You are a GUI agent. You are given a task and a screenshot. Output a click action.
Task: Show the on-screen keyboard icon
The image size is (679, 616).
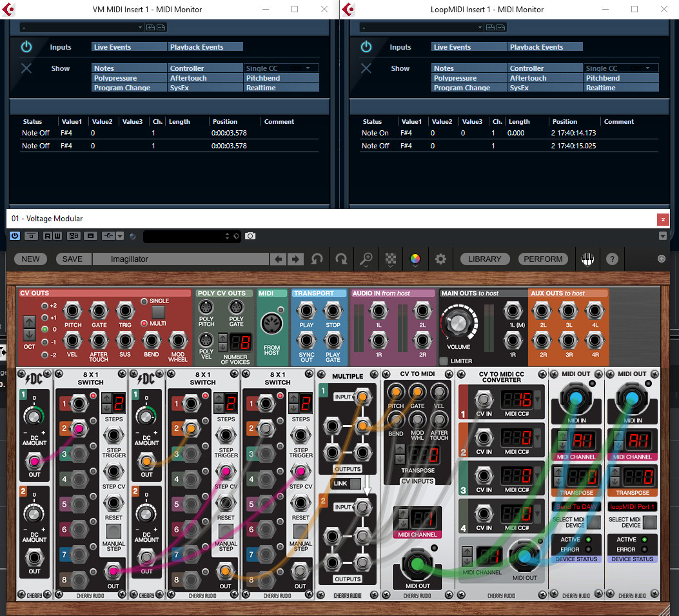point(587,259)
